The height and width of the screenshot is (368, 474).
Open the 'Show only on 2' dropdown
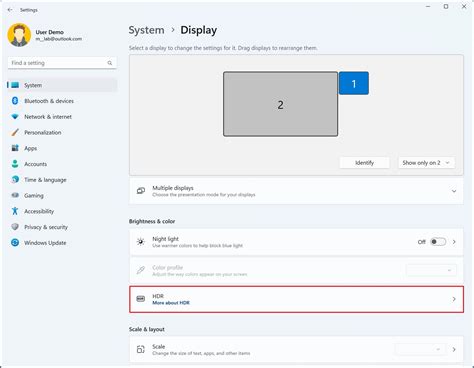point(426,163)
